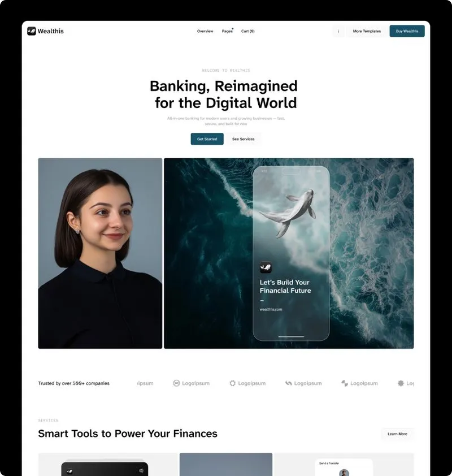The height and width of the screenshot is (476, 452).
Task: Click the gear-shaped Logoipsum logo
Action: [232, 383]
